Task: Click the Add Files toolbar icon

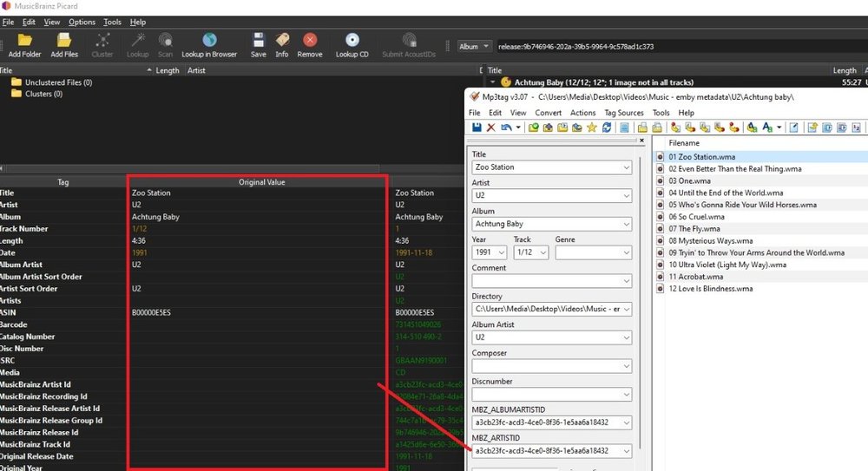Action: pos(64,45)
